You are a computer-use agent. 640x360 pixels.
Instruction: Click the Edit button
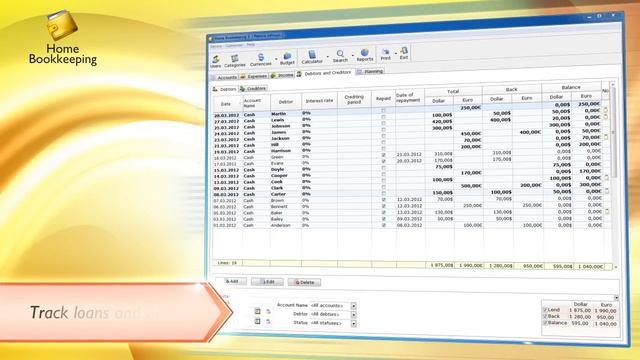268,282
